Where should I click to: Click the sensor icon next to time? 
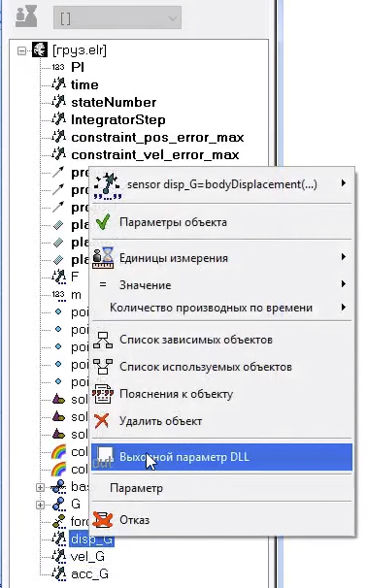(x=58, y=84)
